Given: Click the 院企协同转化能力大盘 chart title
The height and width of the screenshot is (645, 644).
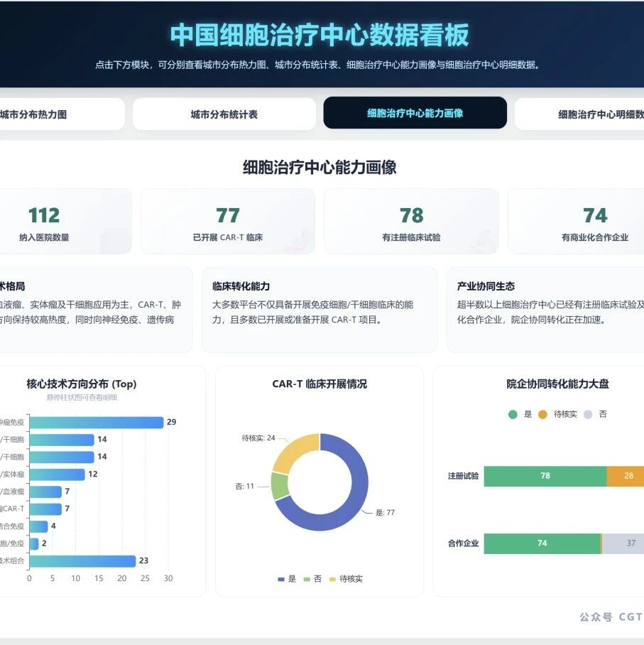Looking at the screenshot, I should point(557,384).
